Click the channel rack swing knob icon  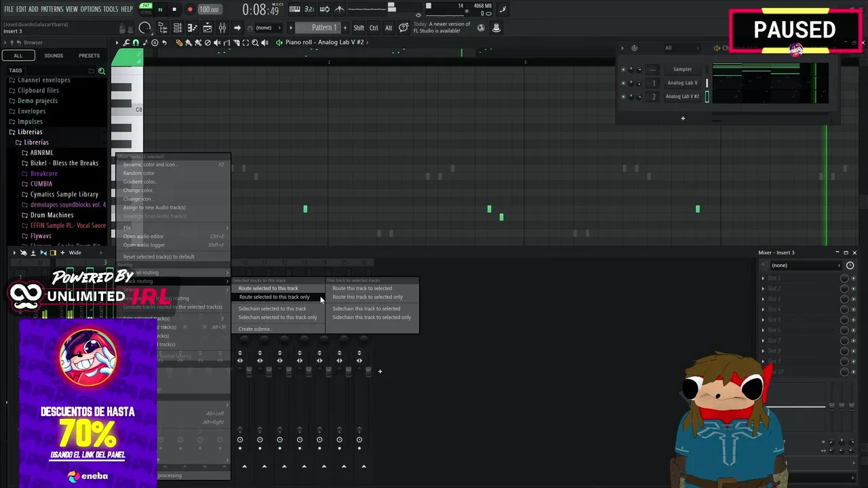point(634,48)
